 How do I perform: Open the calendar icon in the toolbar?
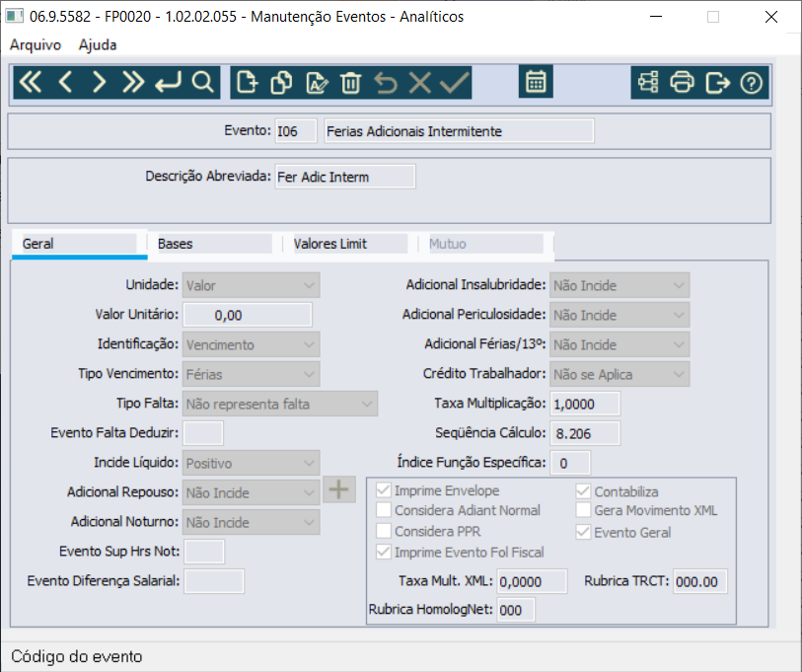536,81
